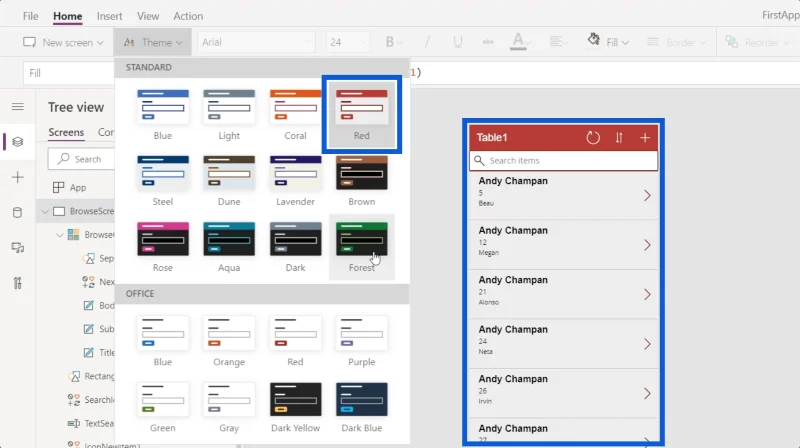The width and height of the screenshot is (800, 448).
Task: Apply the Forest theme
Action: [362, 247]
